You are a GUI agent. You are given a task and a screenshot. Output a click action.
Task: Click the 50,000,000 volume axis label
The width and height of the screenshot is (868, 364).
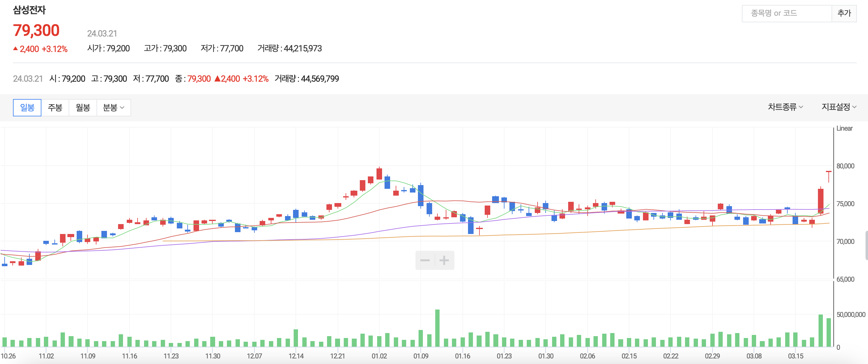point(850,314)
